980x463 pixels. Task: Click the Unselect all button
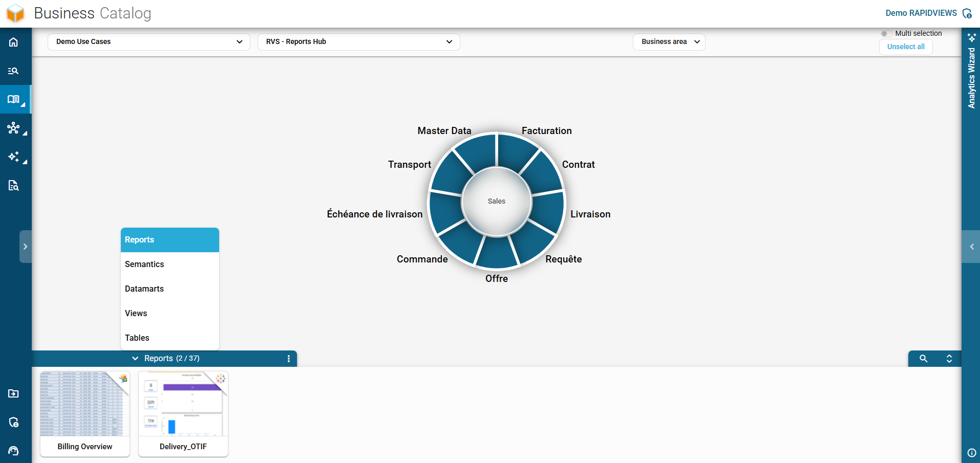click(x=906, y=47)
